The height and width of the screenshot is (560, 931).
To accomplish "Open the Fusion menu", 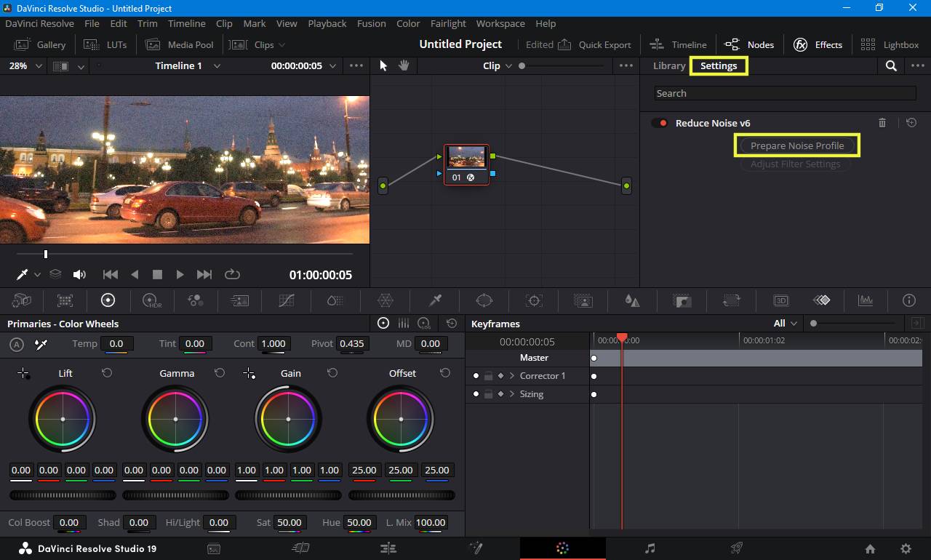I will 371,23.
